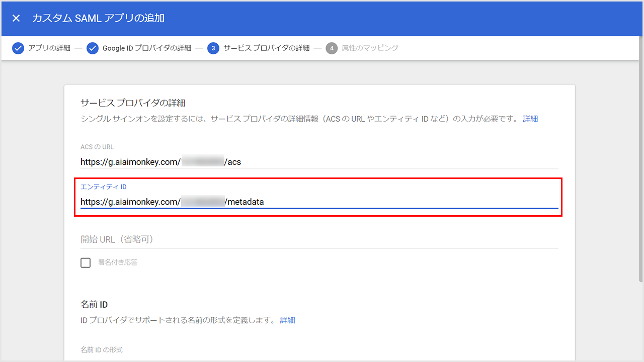This screenshot has height=362, width=644.
Task: Select the サービス プロバイダの詳細 step label
Action: [266, 48]
